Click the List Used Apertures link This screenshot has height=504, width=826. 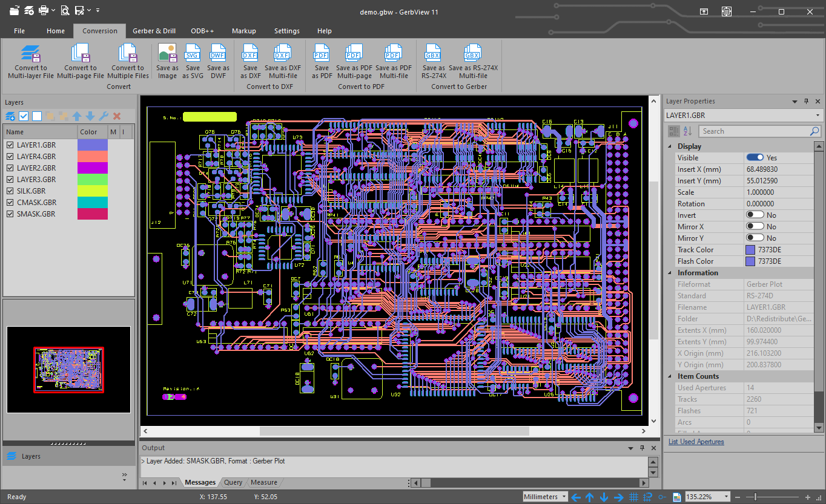tap(696, 441)
